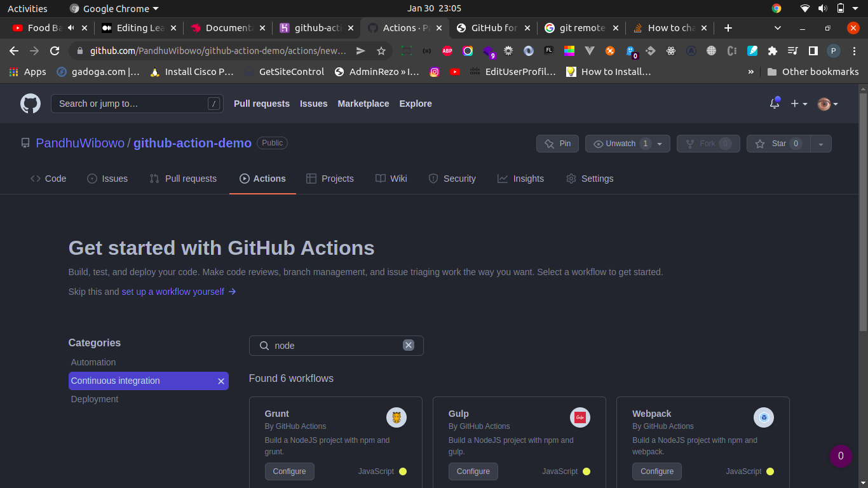
Task: Open the create new plus dropdown
Action: 799,104
